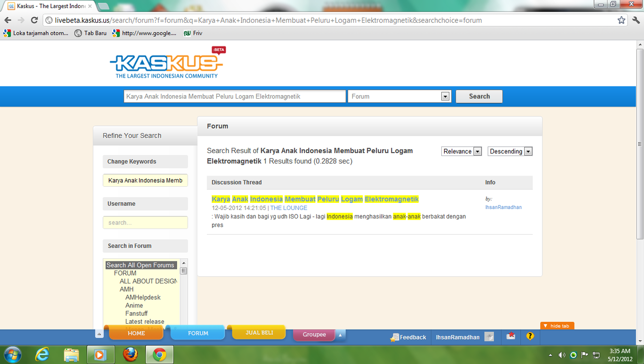This screenshot has height=364, width=644.
Task: Open the IhsanRamadhan author profile link
Action: [x=504, y=207]
